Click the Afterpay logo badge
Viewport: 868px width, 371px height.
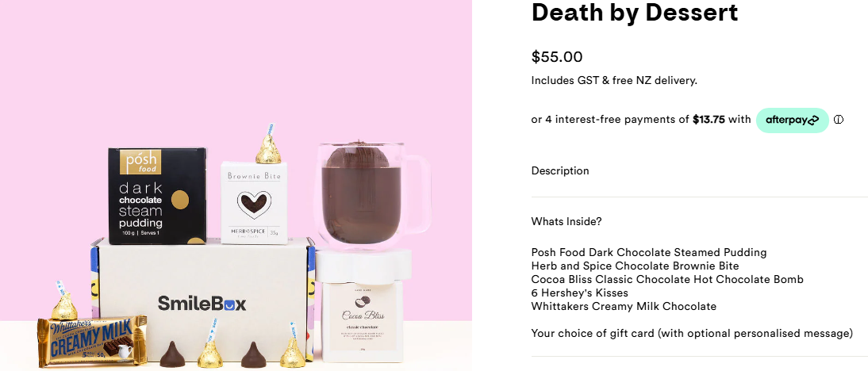[792, 120]
